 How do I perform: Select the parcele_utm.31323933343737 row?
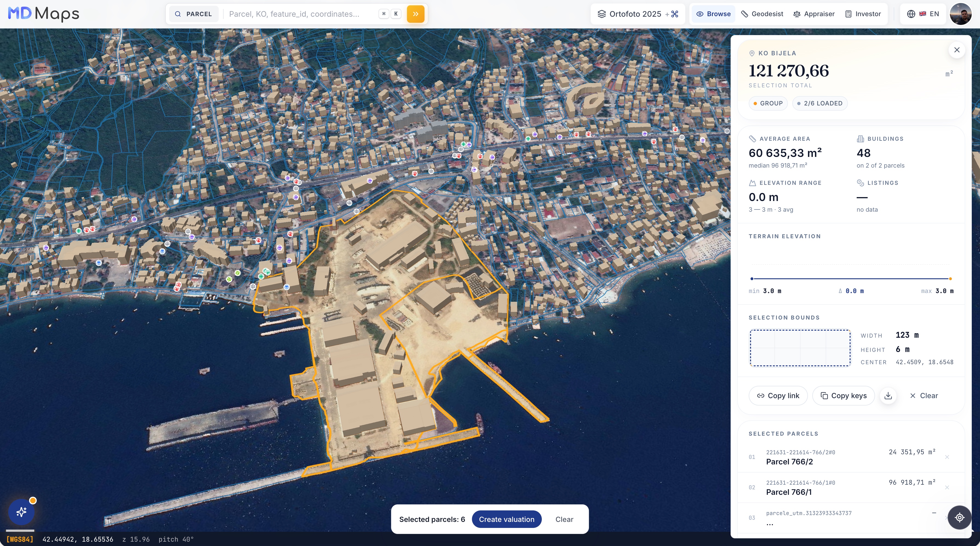(851, 518)
